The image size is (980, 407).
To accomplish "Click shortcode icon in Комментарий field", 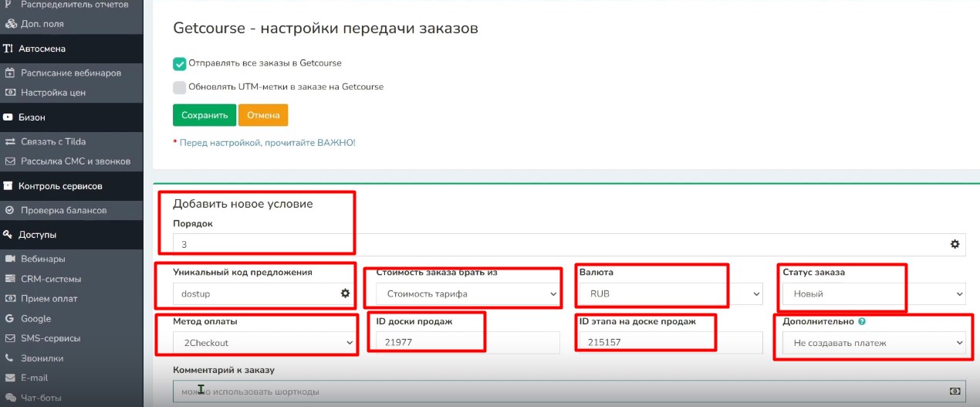I will coord(954,392).
